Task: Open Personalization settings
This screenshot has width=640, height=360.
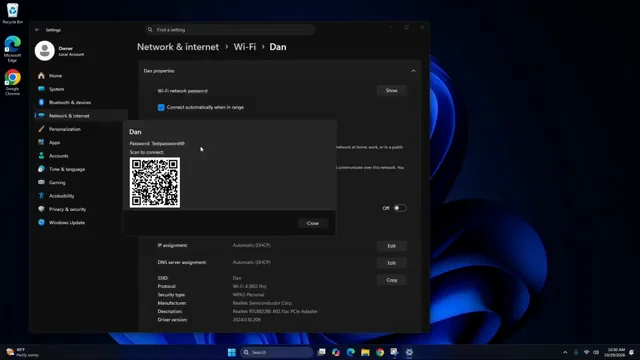Action: [64, 129]
